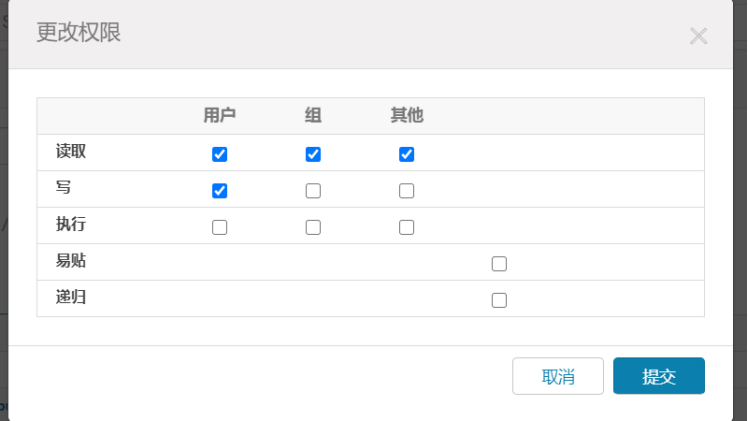Click the 执行 row label
The image size is (748, 421).
[x=71, y=225]
